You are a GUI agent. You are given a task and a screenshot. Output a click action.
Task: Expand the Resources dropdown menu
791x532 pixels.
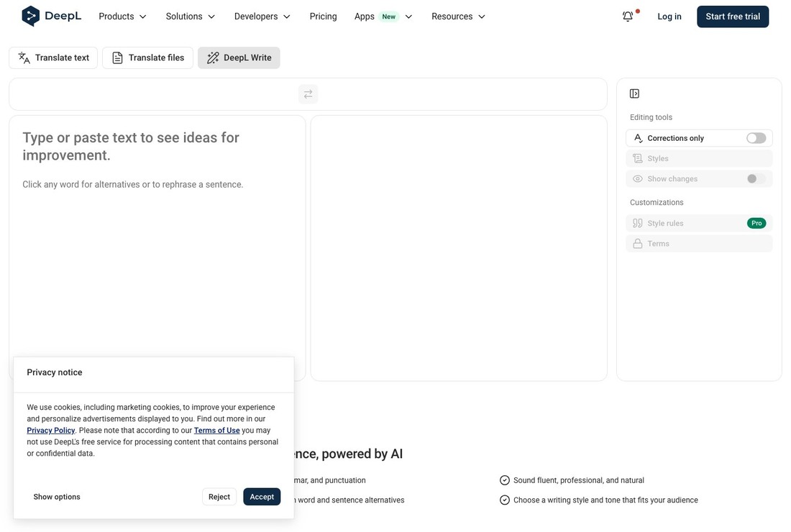point(458,17)
